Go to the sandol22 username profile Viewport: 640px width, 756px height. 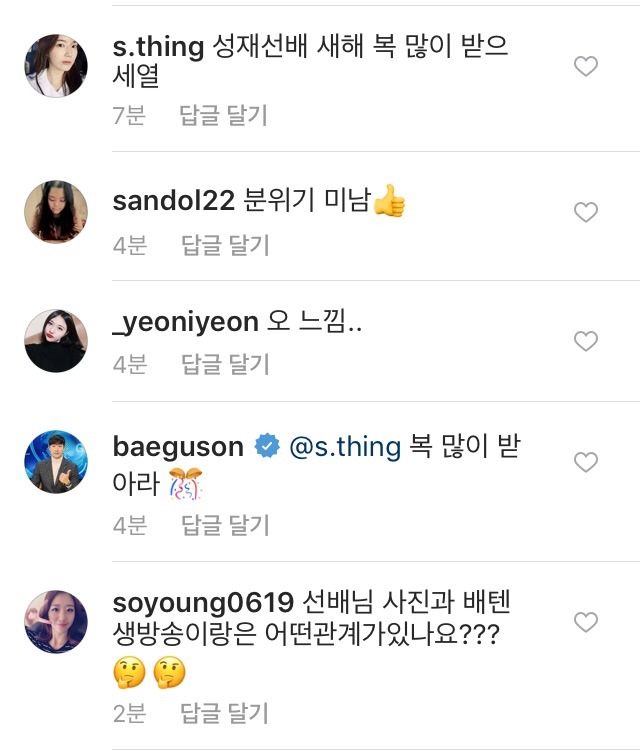coord(175,202)
